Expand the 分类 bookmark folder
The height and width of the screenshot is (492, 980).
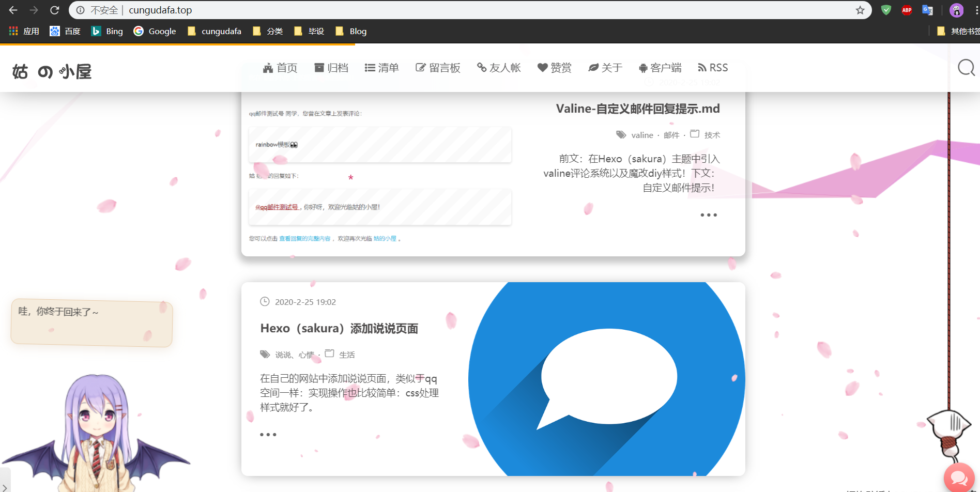pos(268,31)
